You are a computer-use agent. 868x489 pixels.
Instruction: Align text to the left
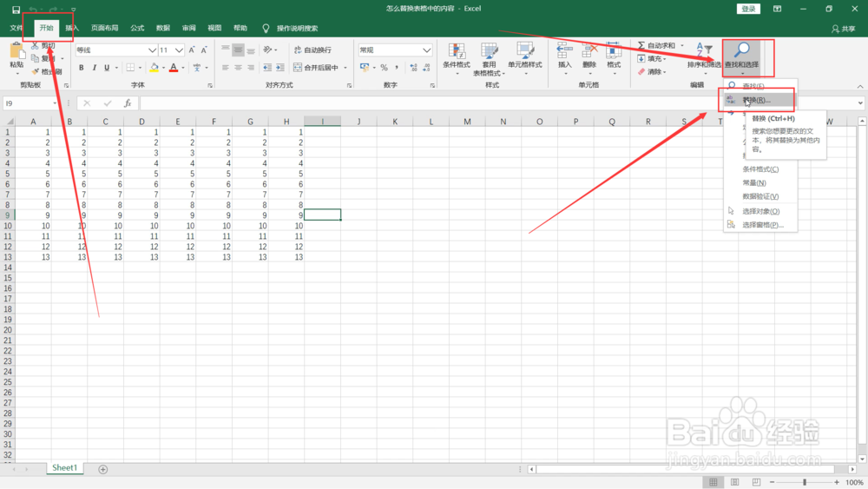(226, 68)
